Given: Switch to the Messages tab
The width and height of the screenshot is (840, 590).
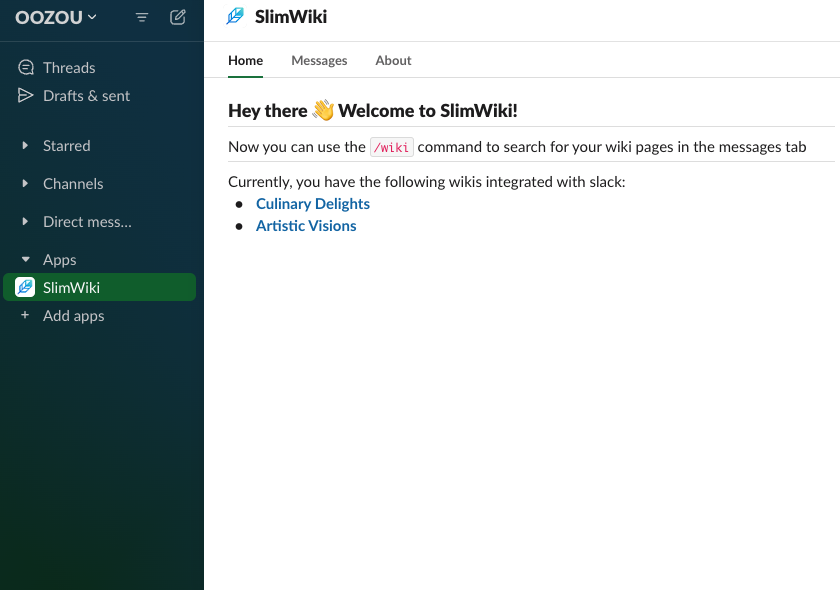Looking at the screenshot, I should 319,61.
